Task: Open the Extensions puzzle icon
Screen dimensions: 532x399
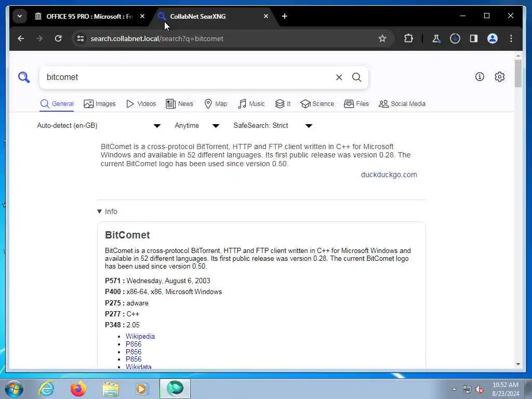Action: 408,38
